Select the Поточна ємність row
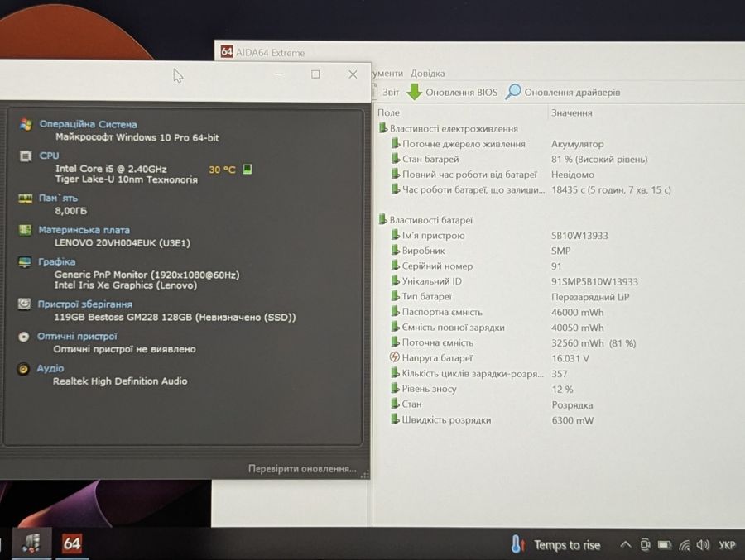 (513, 342)
